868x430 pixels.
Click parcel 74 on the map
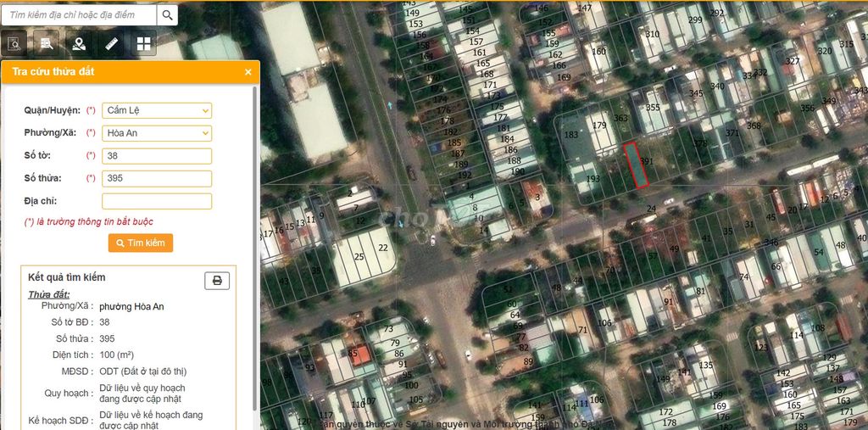coord(744,276)
